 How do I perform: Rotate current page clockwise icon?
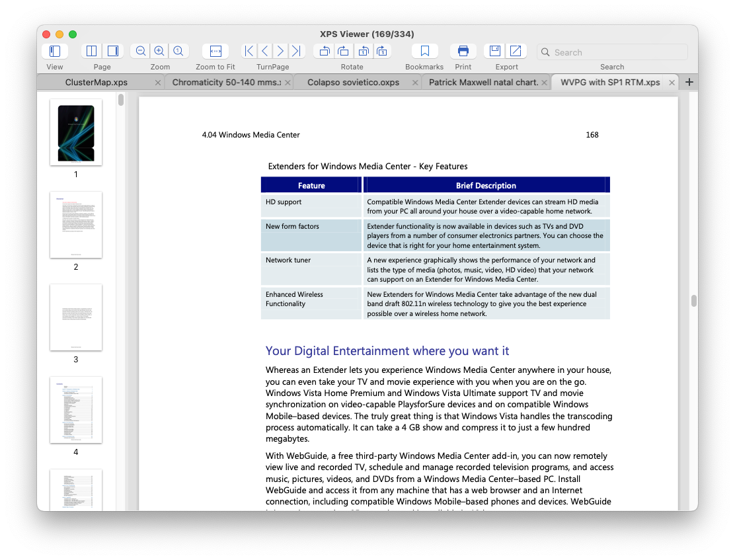coord(382,51)
